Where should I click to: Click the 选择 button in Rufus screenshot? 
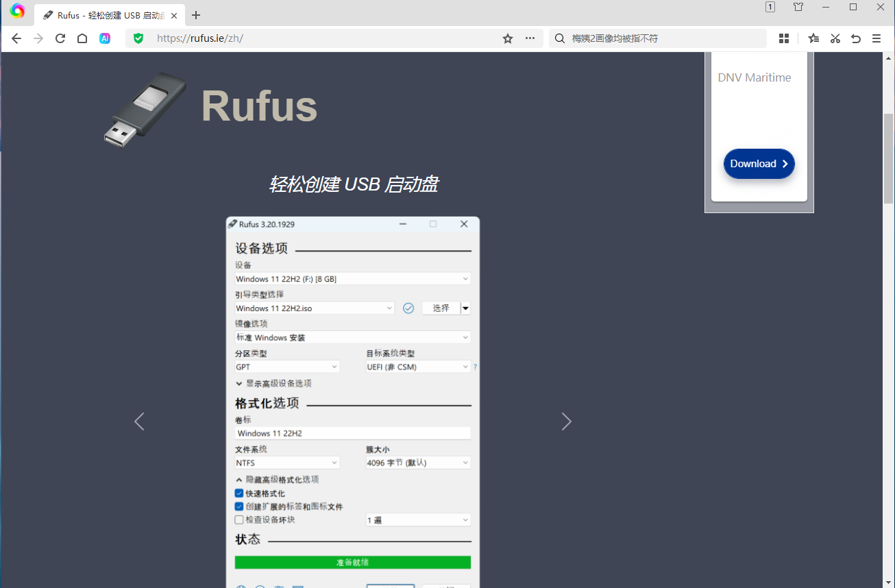pyautogui.click(x=441, y=308)
